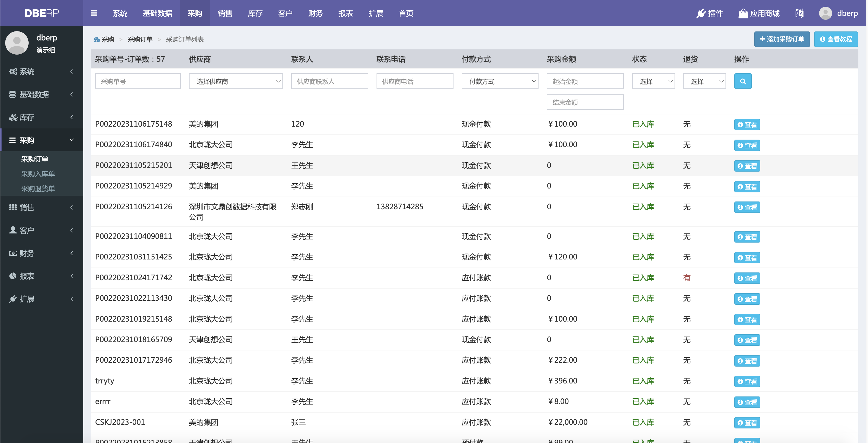Open 采购退货单 in sidebar
The width and height of the screenshot is (868, 443).
point(38,189)
